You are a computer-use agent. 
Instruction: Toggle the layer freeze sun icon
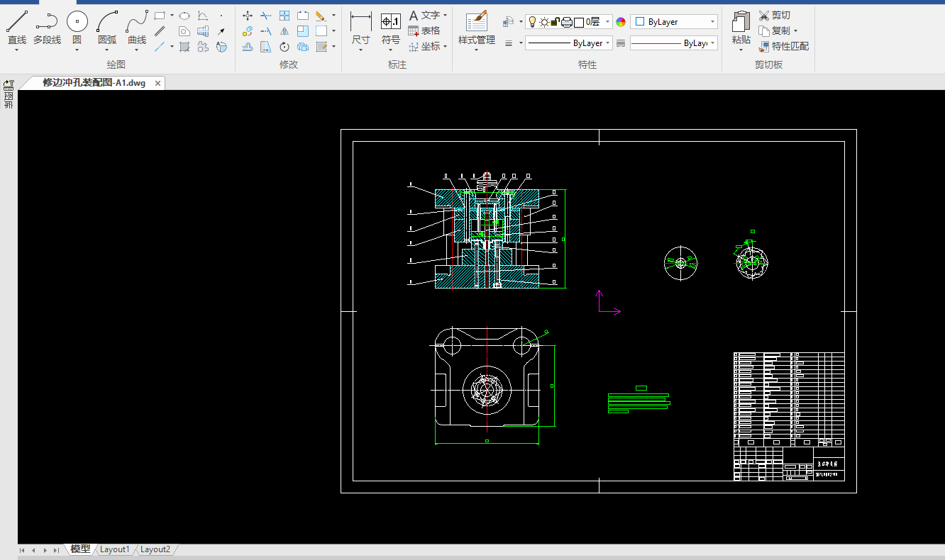coord(543,22)
